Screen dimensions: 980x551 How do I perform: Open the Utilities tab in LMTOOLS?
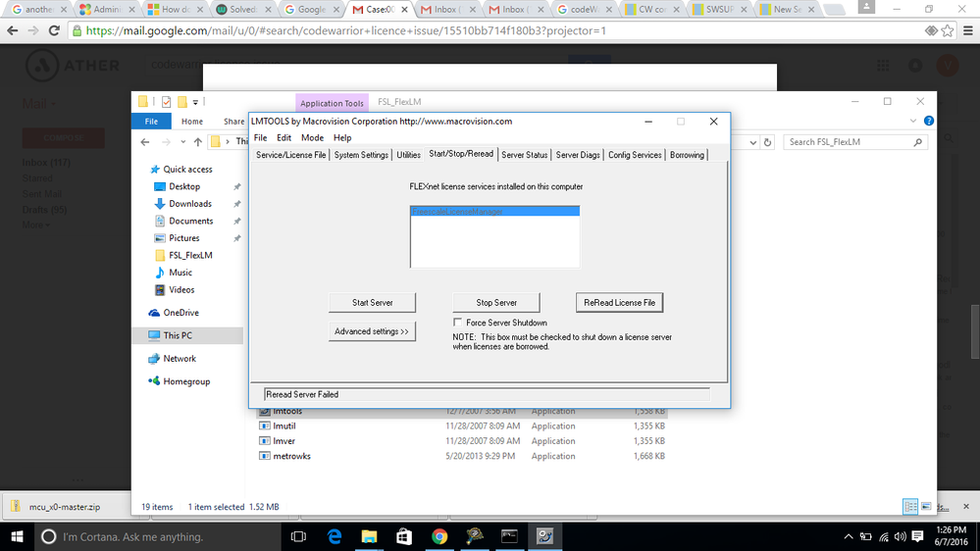tap(409, 155)
